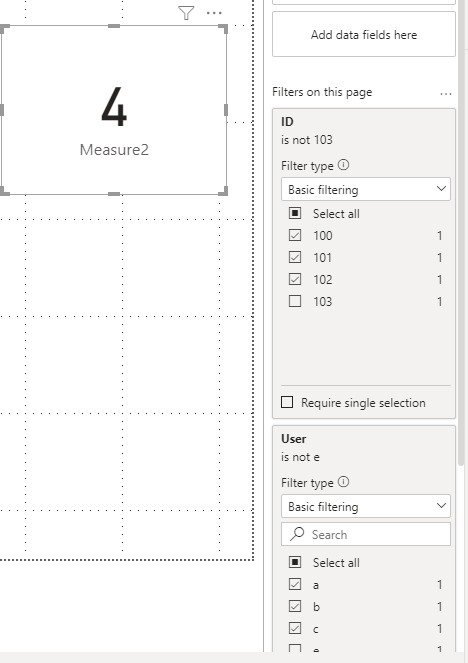Screen dimensions: 468x663
Task: Uncheck ID value 100
Action: pyautogui.click(x=295, y=235)
